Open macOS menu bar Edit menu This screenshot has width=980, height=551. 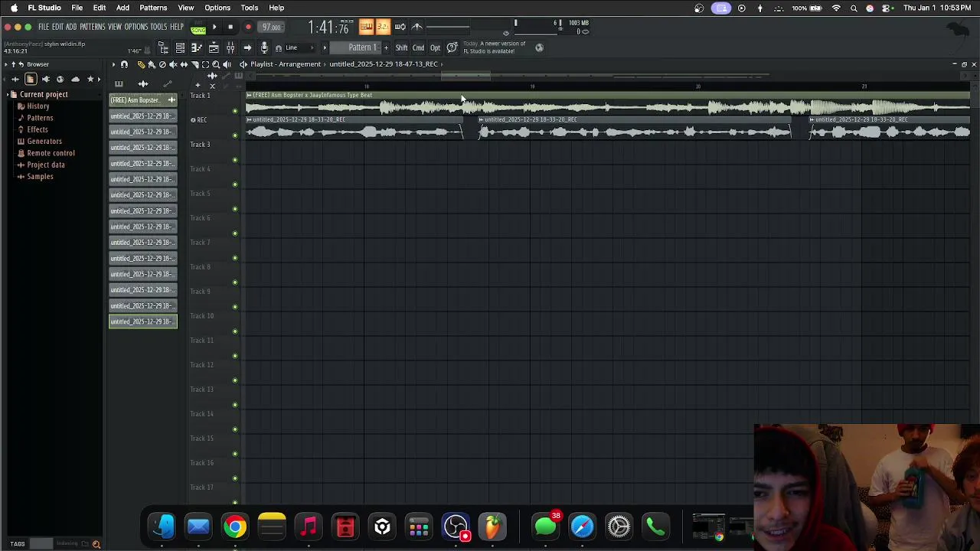[100, 8]
